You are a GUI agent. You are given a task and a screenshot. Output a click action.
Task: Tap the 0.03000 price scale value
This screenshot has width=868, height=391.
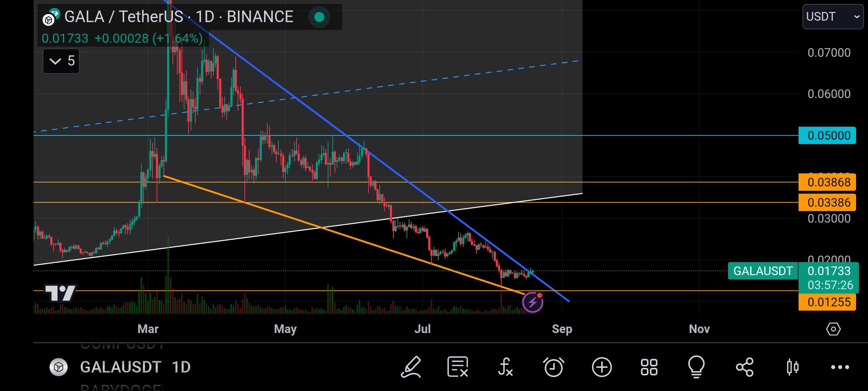tap(829, 219)
